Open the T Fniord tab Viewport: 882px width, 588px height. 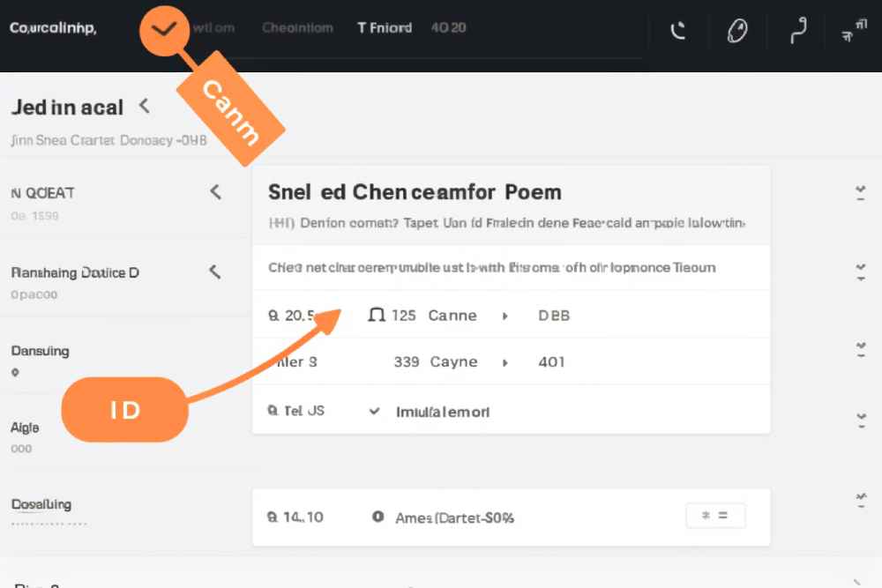(x=385, y=28)
